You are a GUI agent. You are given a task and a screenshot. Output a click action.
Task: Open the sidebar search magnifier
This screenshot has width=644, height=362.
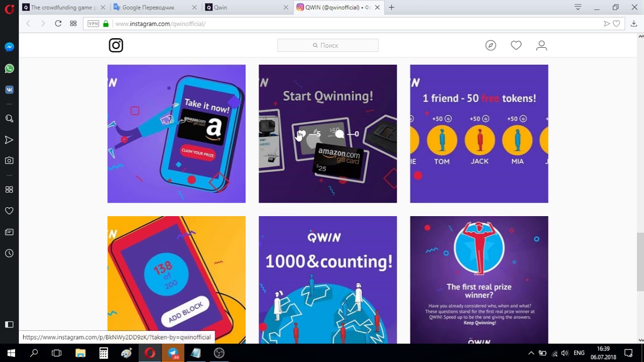point(9,119)
